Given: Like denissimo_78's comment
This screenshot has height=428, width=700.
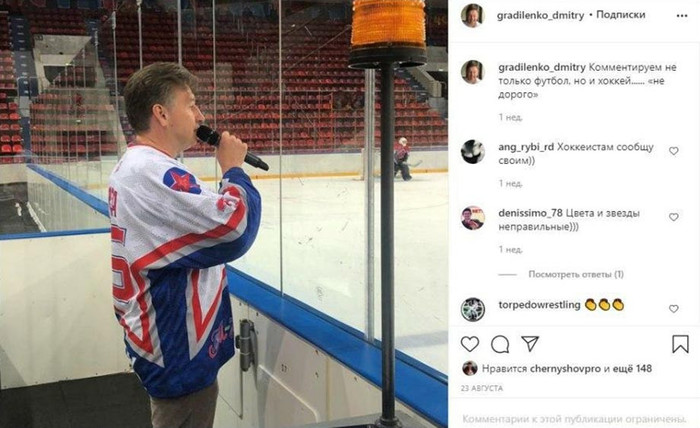Looking at the screenshot, I should (x=674, y=217).
